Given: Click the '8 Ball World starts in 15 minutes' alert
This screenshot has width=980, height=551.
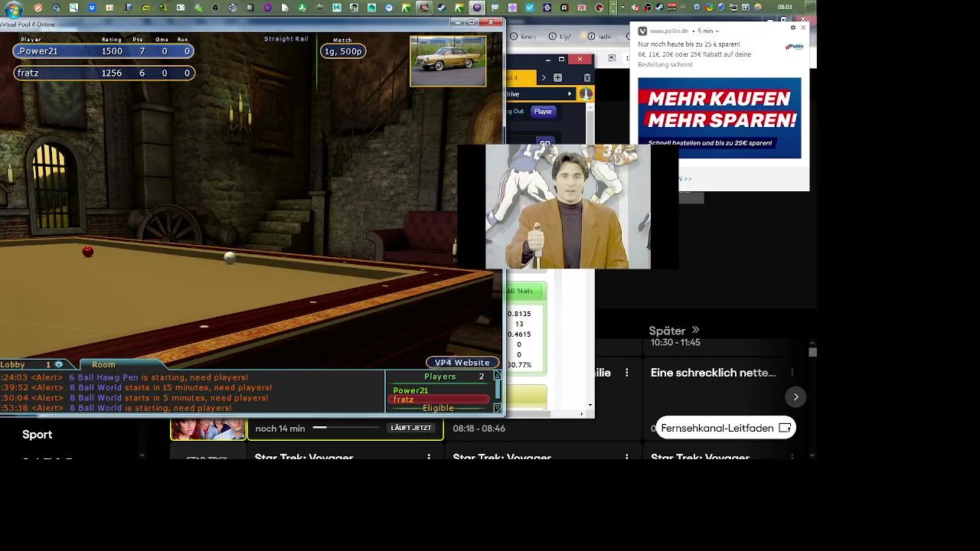Looking at the screenshot, I should click(x=171, y=387).
